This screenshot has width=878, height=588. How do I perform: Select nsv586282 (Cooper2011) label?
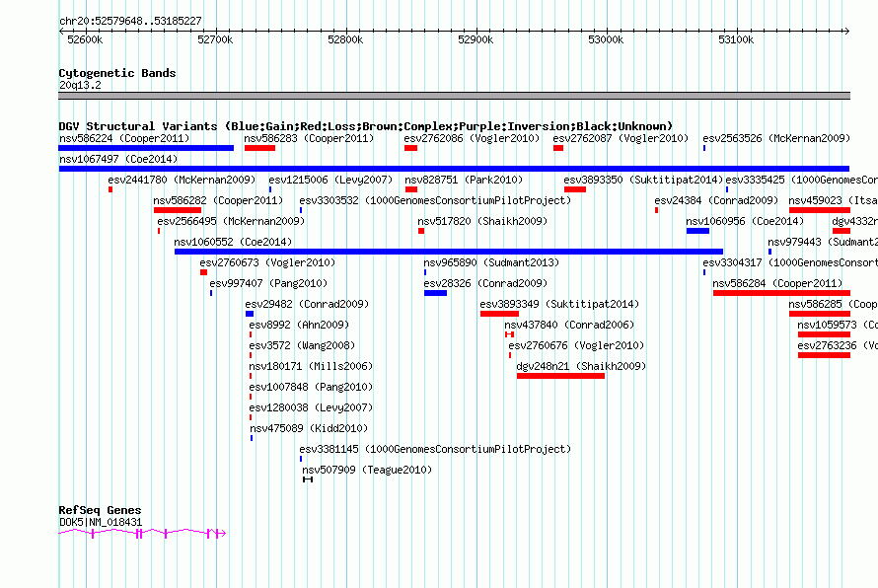(218, 200)
